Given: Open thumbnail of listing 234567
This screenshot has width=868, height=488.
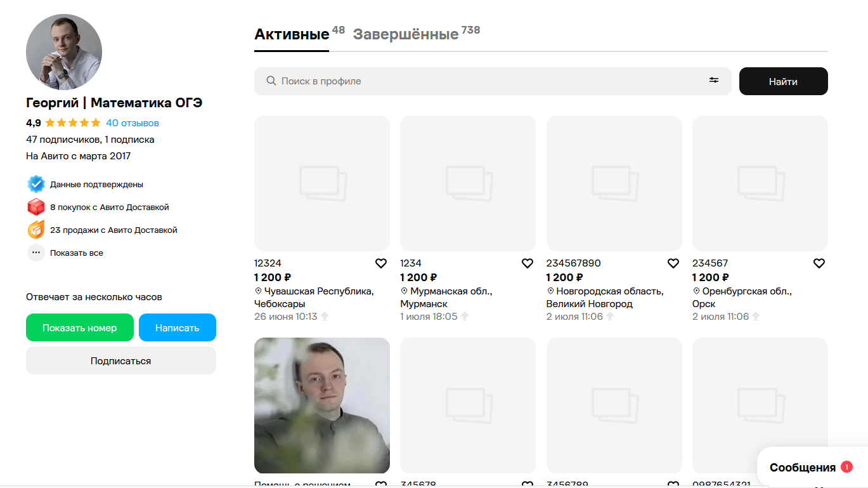Looking at the screenshot, I should tap(760, 183).
